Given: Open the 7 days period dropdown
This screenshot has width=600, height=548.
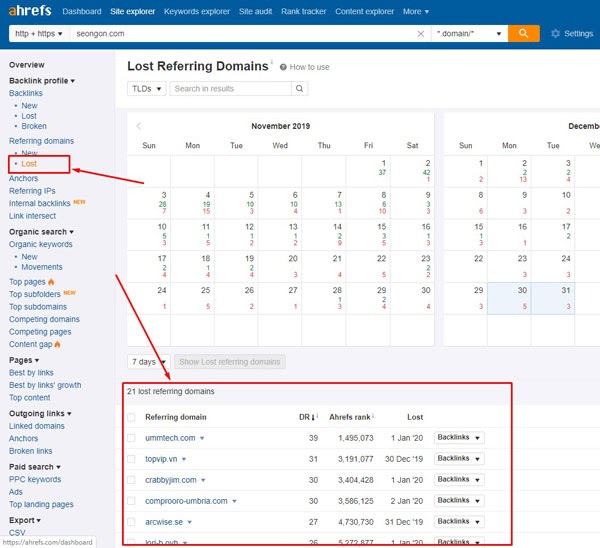Looking at the screenshot, I should click(148, 362).
